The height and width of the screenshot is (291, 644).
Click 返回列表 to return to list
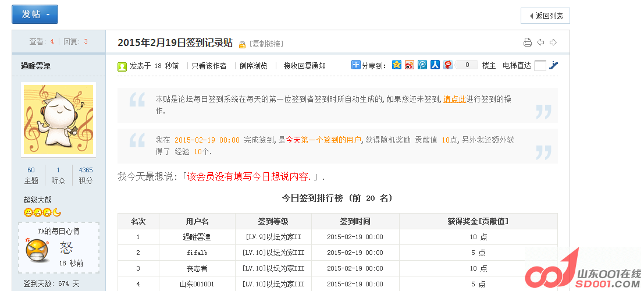pos(545,16)
